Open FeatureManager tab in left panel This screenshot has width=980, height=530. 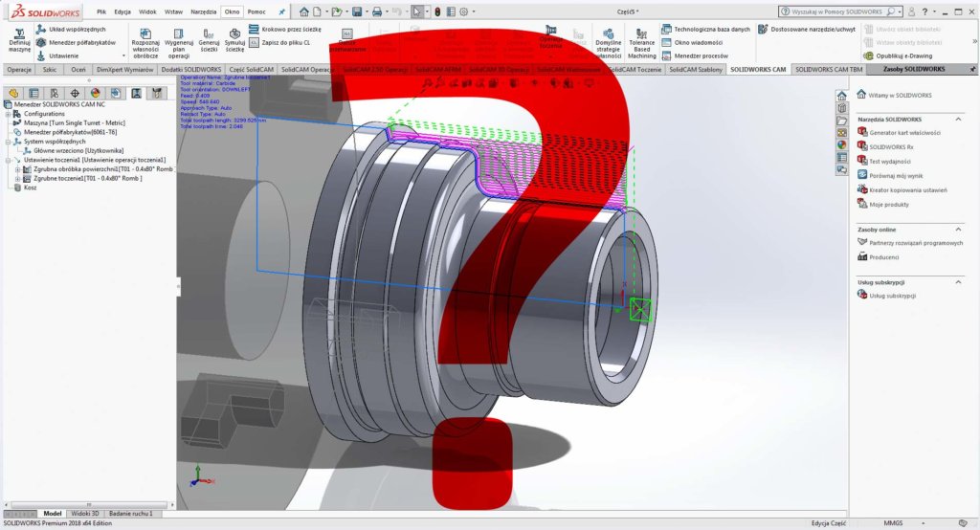coord(13,94)
